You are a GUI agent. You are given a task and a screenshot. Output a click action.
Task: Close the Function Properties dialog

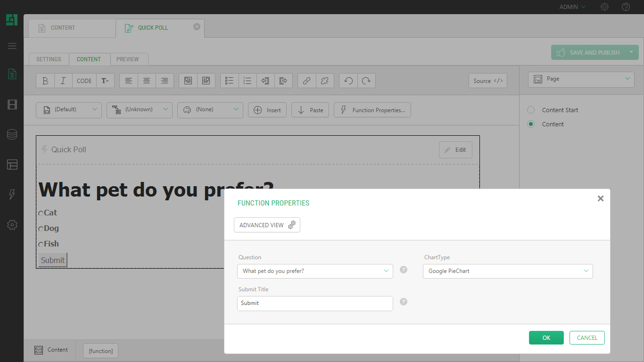coord(600,198)
